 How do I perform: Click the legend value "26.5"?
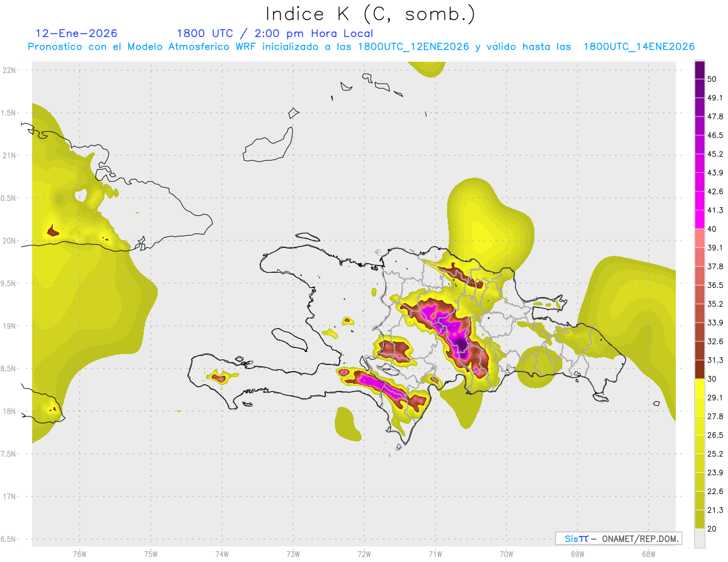click(715, 435)
